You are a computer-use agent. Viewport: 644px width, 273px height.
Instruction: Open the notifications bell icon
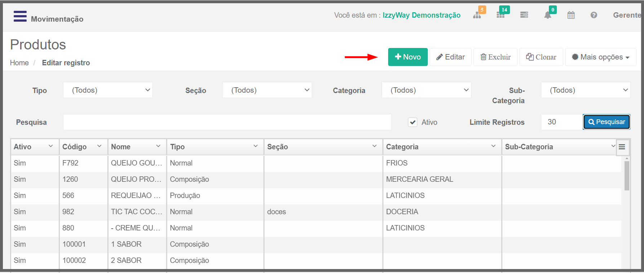[x=548, y=15]
